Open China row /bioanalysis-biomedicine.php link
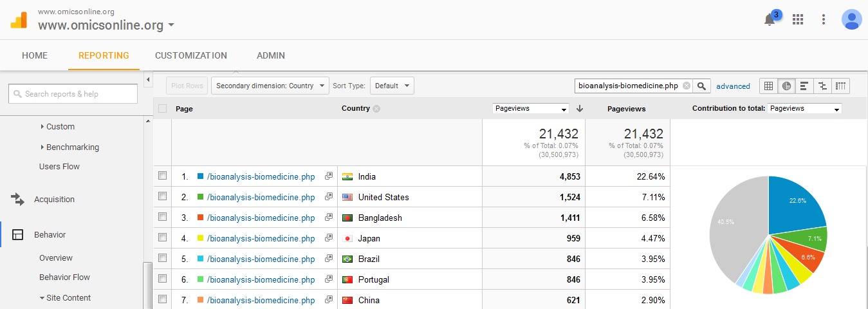The height and width of the screenshot is (309, 868). pos(261,300)
